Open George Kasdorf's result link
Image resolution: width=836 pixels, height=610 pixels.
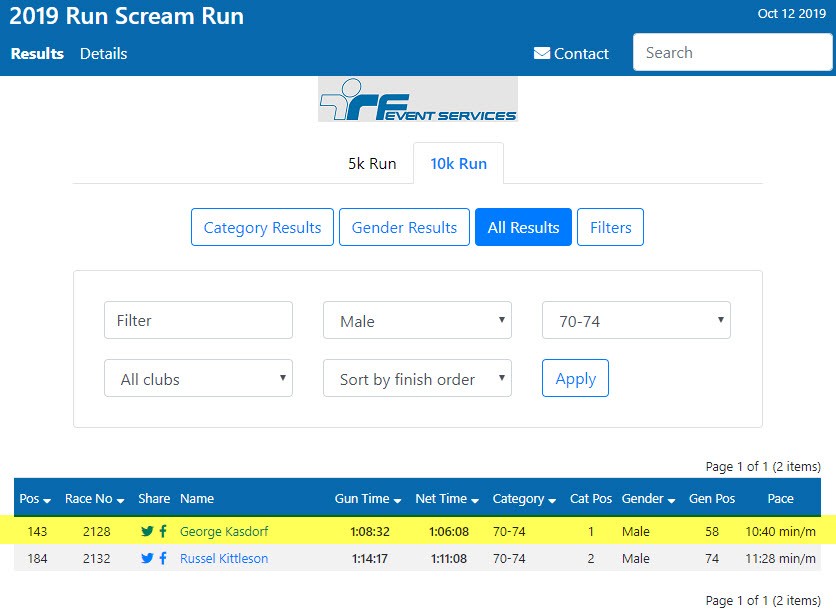224,532
